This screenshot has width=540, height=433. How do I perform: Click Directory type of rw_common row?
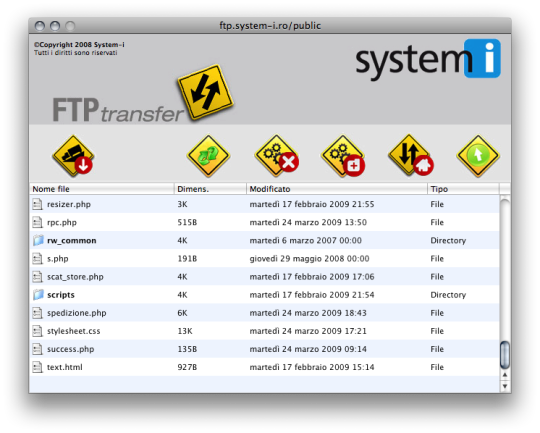448,240
